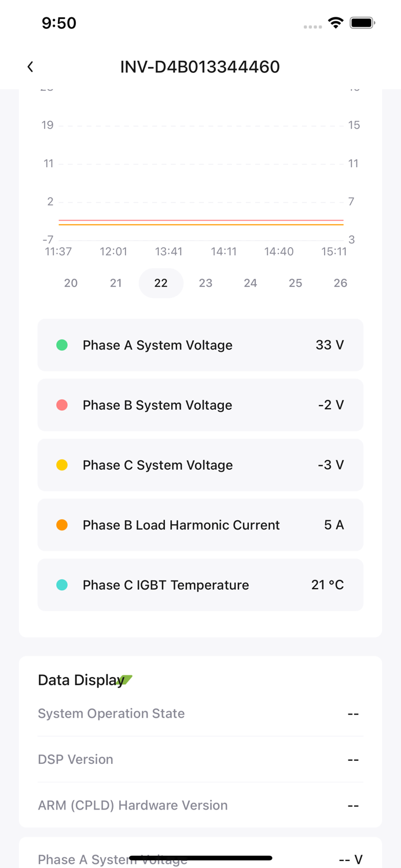Screen dimensions: 401x868
Task: Switch to date tab 25
Action: click(x=295, y=283)
